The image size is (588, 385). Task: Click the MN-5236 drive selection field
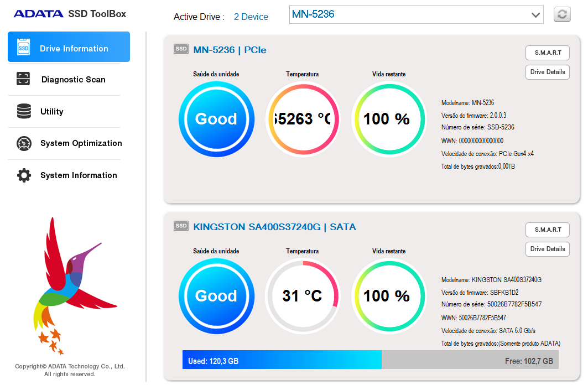[x=417, y=14]
